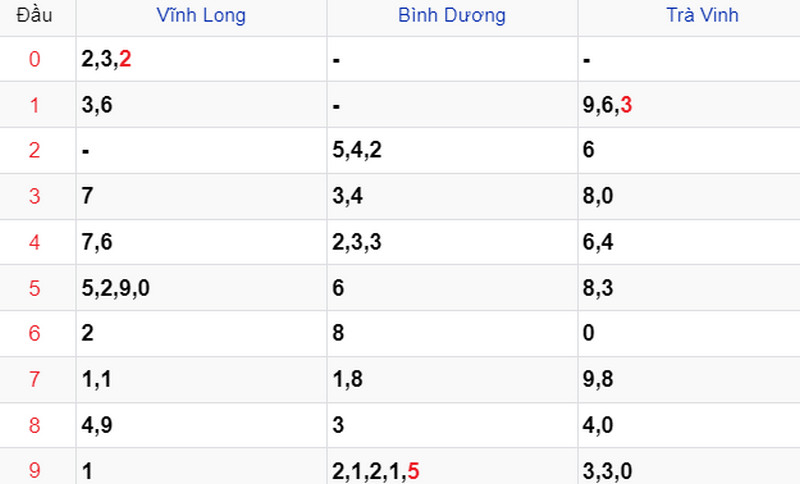Screen dimensions: 800x484
Task: Click Vĩnh Long cell showing 4,9
Action: tap(97, 425)
